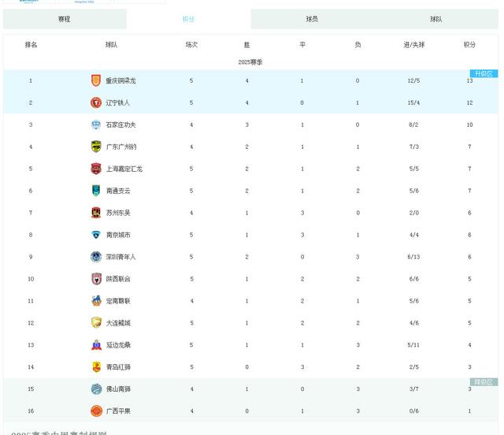Switch to the 球员 players tab
This screenshot has width=504, height=435.
tap(312, 19)
